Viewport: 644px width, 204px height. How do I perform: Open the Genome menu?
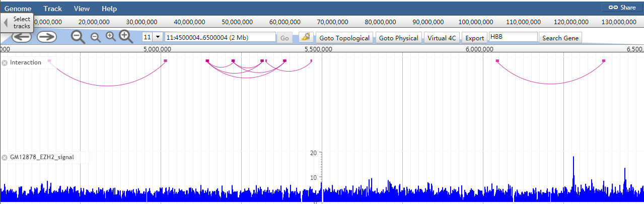pyautogui.click(x=18, y=9)
